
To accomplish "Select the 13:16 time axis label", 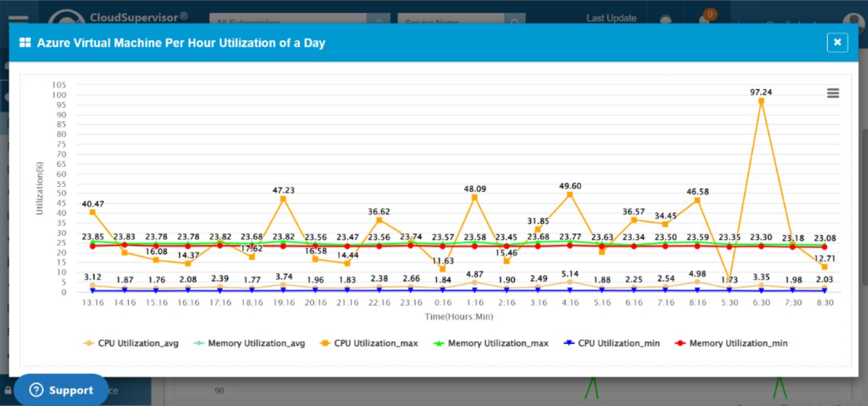I will [93, 302].
